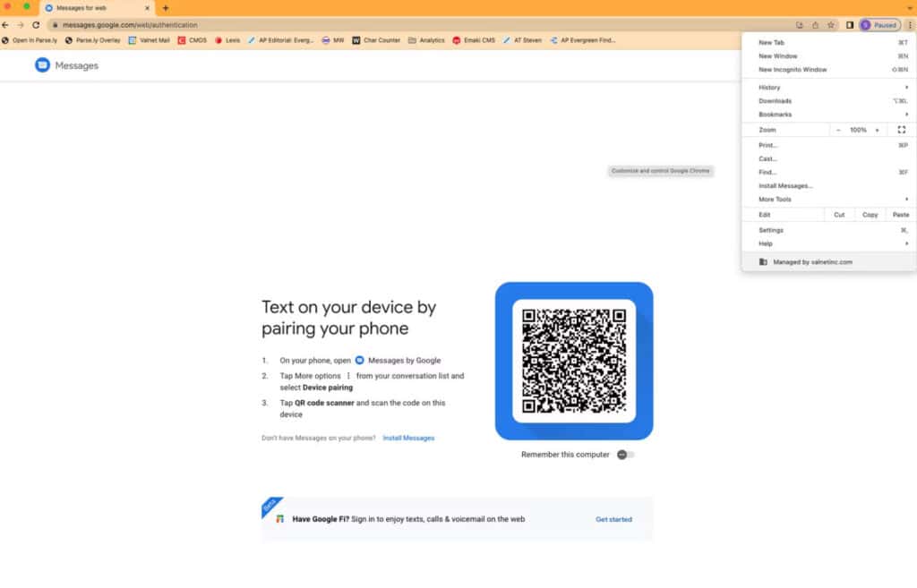
Task: Click the Install Messages link
Action: [x=409, y=438]
